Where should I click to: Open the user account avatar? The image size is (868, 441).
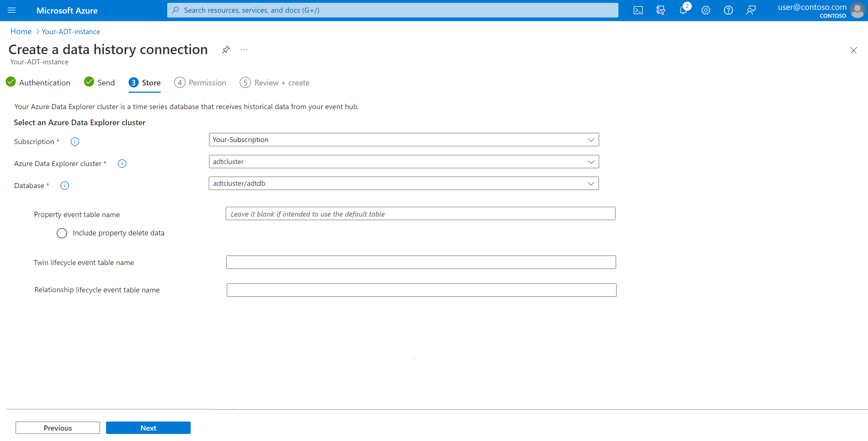[857, 10]
